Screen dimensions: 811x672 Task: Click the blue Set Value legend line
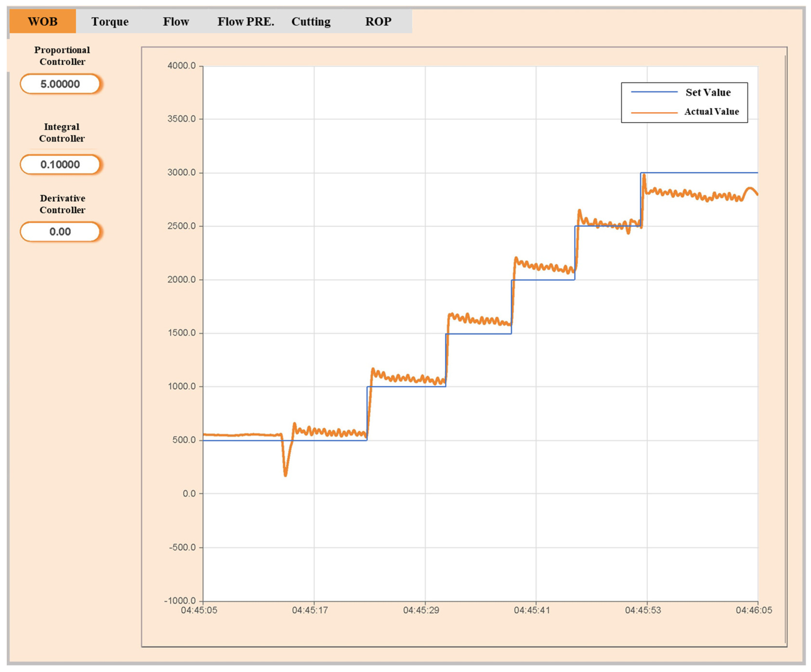pyautogui.click(x=654, y=92)
